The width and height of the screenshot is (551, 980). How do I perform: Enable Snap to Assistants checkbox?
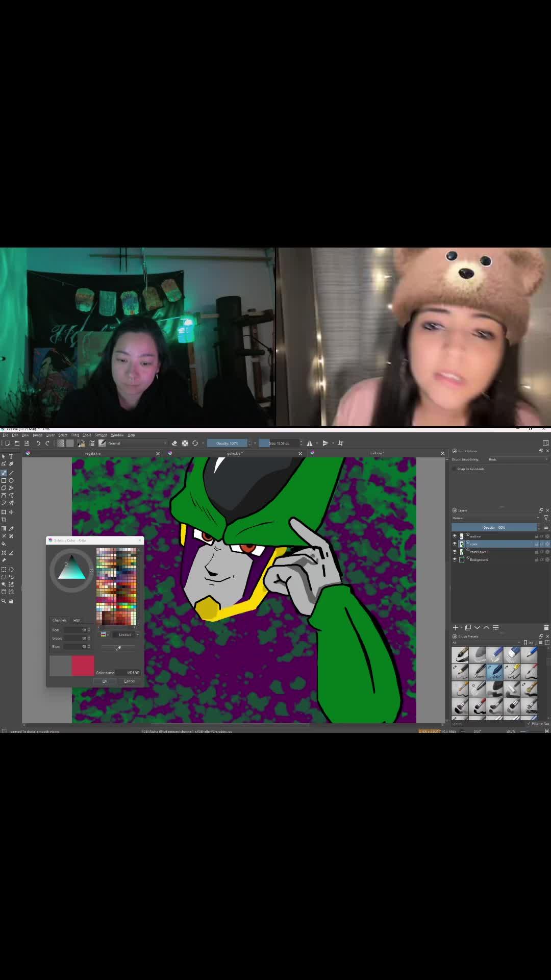tap(454, 469)
